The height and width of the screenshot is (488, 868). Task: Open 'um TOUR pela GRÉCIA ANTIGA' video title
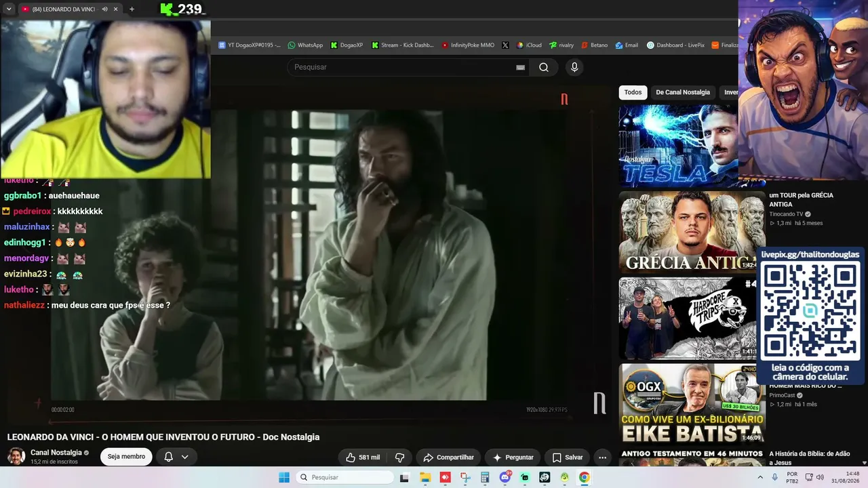pos(801,199)
